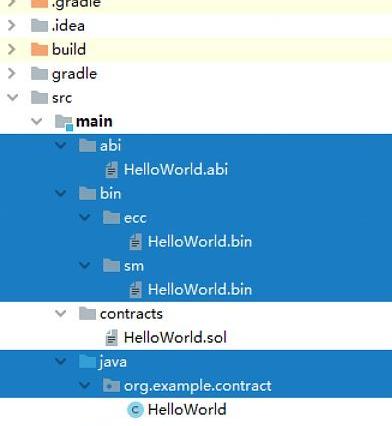Click HelloWorld.bin file icon under sm
392x426 pixels.
click(135, 289)
